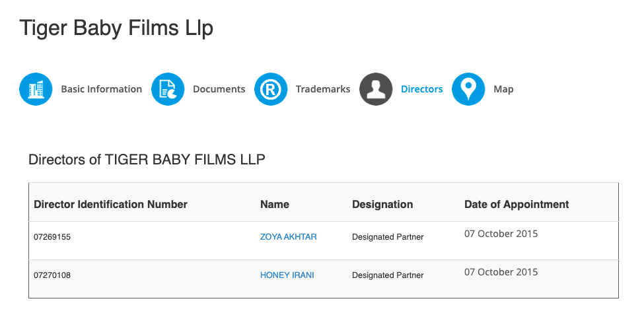The width and height of the screenshot is (644, 313).
Task: Select DIN 07269155 cell
Action: (52, 237)
